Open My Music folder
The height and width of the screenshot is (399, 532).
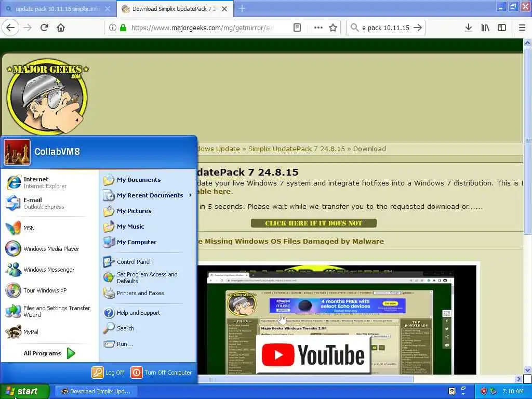pos(148,227)
